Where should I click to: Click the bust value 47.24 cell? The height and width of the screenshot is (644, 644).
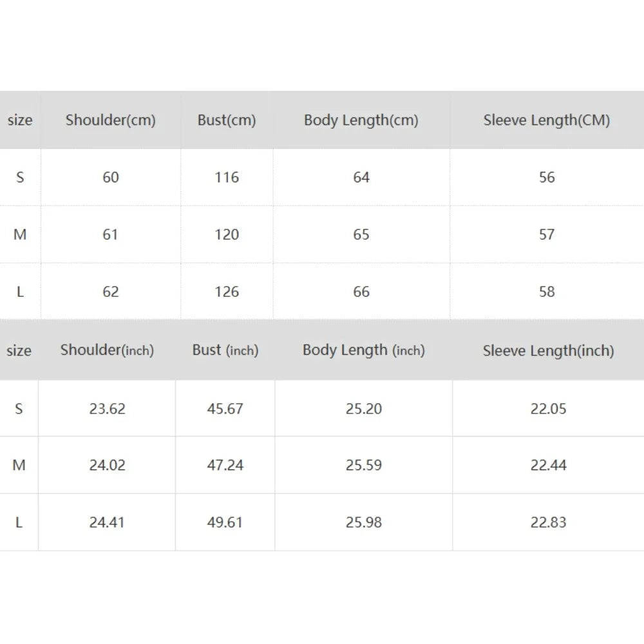[225, 465]
